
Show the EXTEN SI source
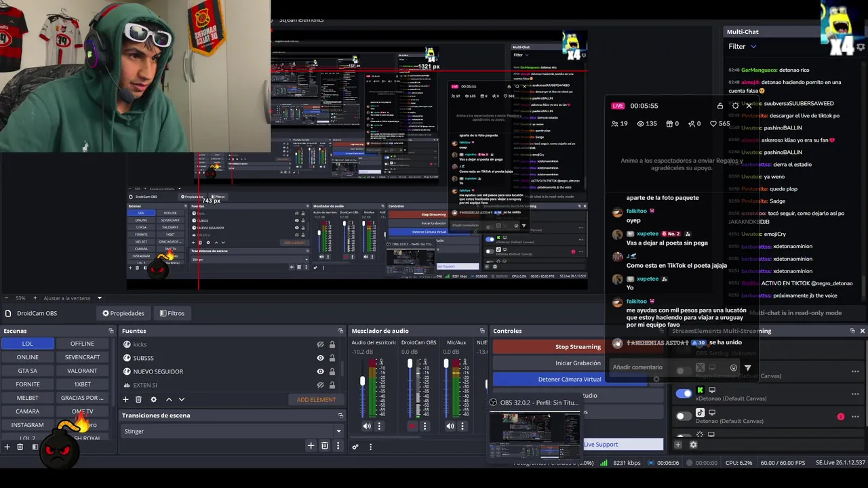[321, 385]
